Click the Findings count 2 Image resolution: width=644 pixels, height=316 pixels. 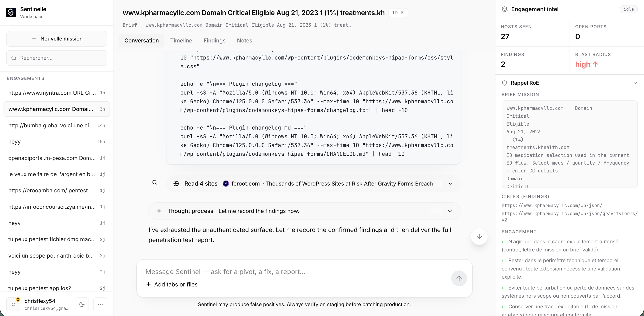(x=503, y=65)
